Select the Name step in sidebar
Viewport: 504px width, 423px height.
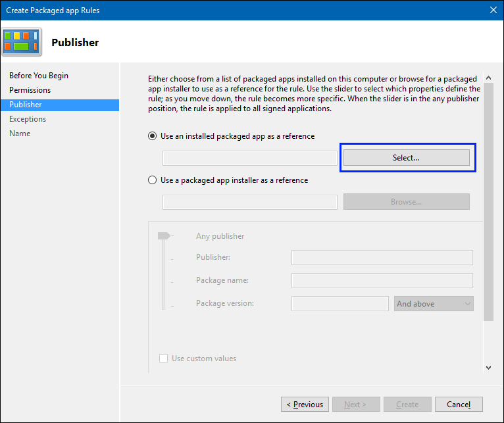pyautogui.click(x=20, y=134)
